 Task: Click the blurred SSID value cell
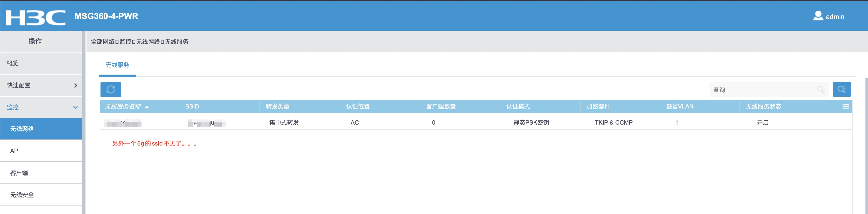(x=207, y=123)
